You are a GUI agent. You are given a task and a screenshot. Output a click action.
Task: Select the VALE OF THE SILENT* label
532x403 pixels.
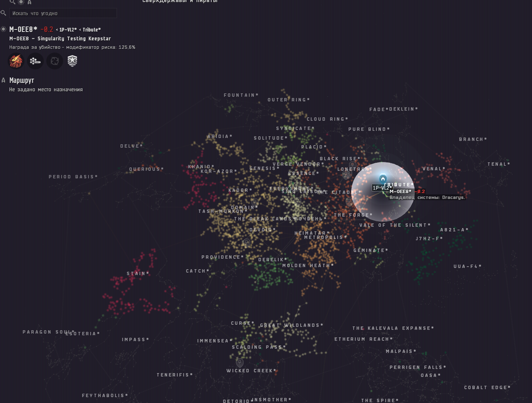click(395, 225)
